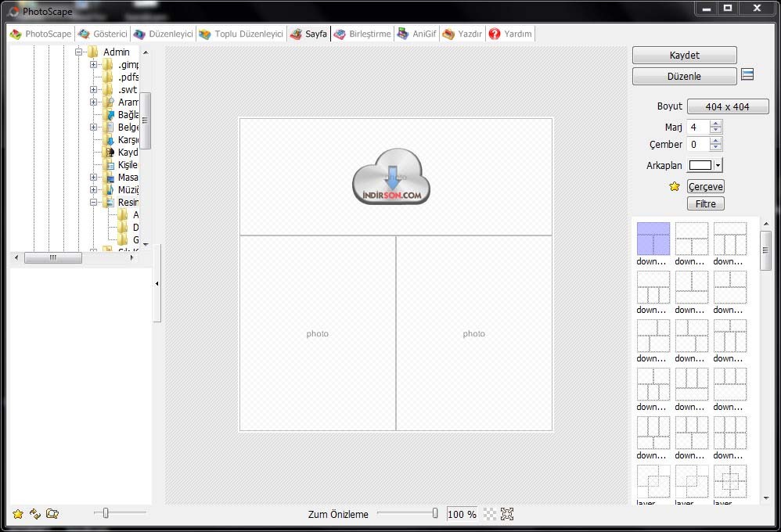Expand the .gimp folder node

[x=93, y=64]
